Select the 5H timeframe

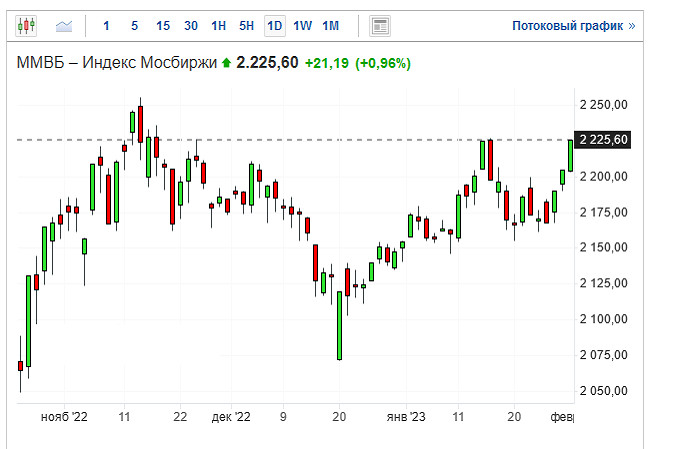(x=247, y=26)
